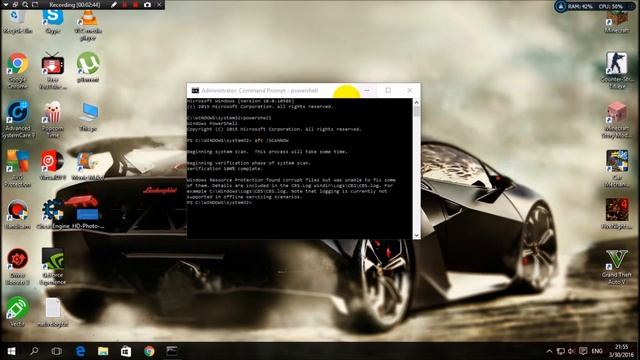Viewport: 640px width, 360px height.
Task: Click the ENG language indicator
Action: (x=597, y=351)
